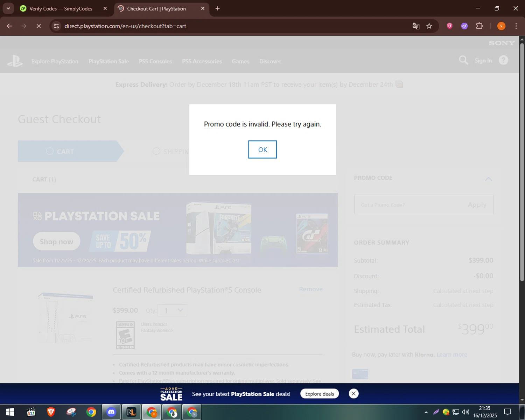Click the PlayStation logo
525x420 pixels.
(15, 61)
